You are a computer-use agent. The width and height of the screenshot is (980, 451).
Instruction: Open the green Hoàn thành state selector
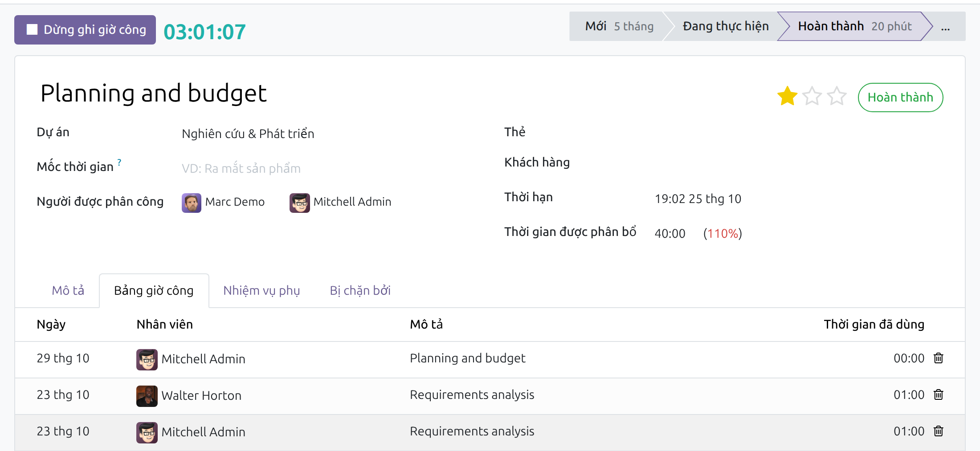(x=900, y=97)
